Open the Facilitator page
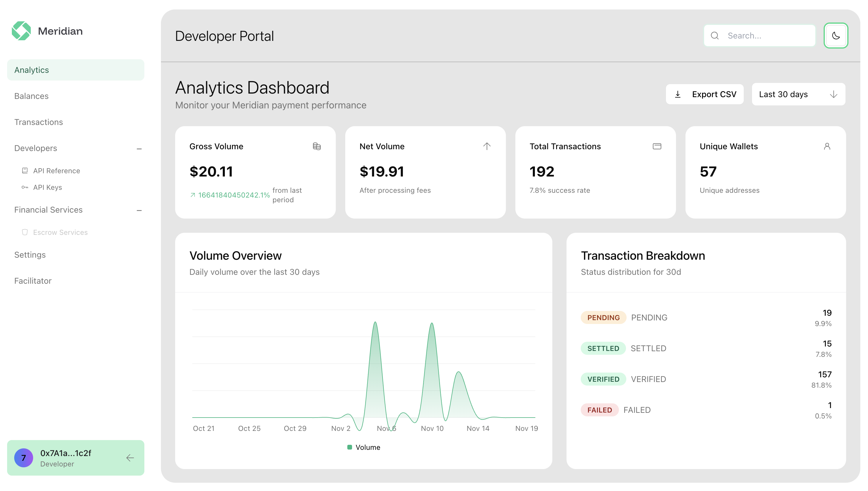The height and width of the screenshot is (491, 868). [x=33, y=280]
